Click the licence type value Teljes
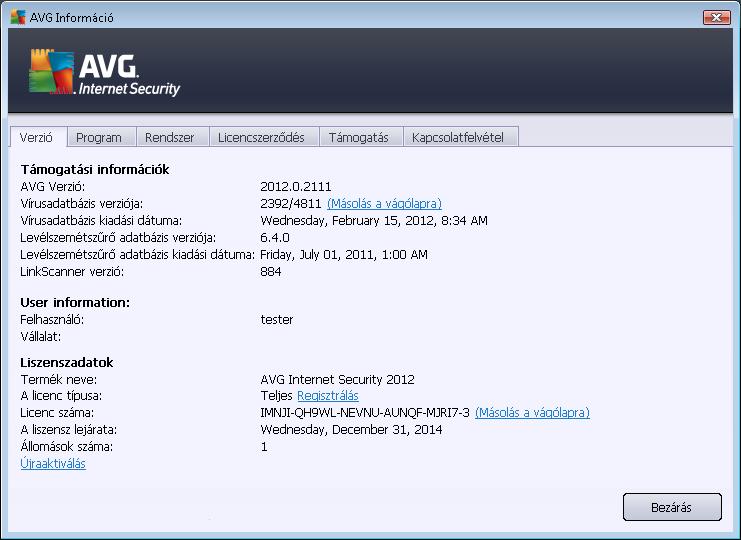This screenshot has width=741, height=540. pyautogui.click(x=276, y=395)
